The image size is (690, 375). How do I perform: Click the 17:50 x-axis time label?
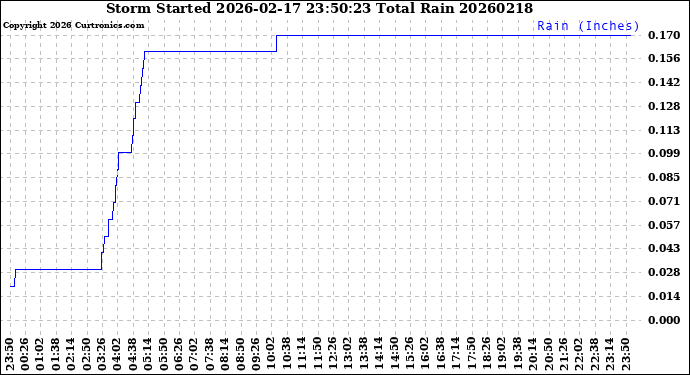pos(471,354)
